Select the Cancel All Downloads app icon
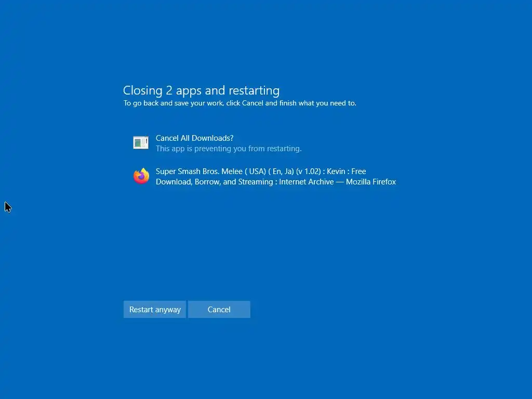 [x=141, y=142]
